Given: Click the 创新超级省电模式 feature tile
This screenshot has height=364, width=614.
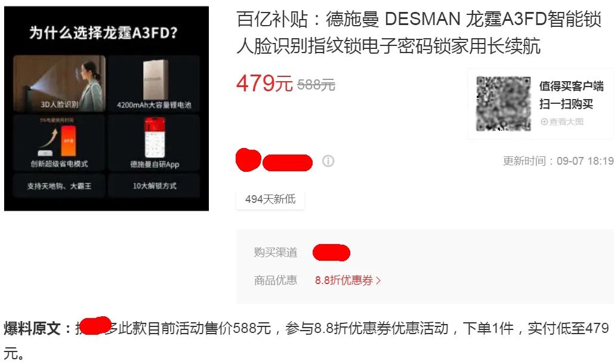Looking at the screenshot, I should click(59, 143).
